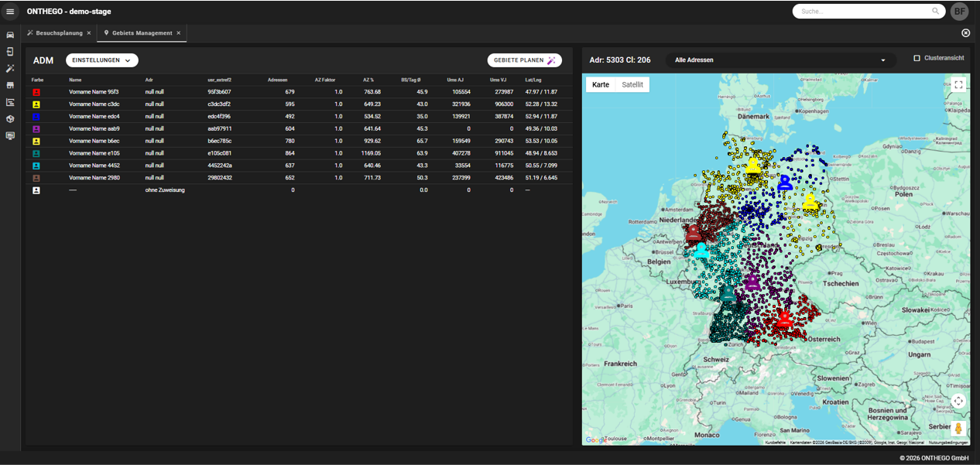Open the store icon in sidebar

click(10, 86)
